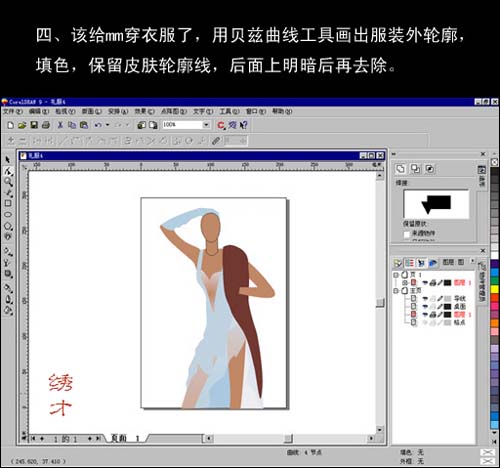
Task: Toggle printer icon on page 1 layer
Action: pyautogui.click(x=433, y=283)
